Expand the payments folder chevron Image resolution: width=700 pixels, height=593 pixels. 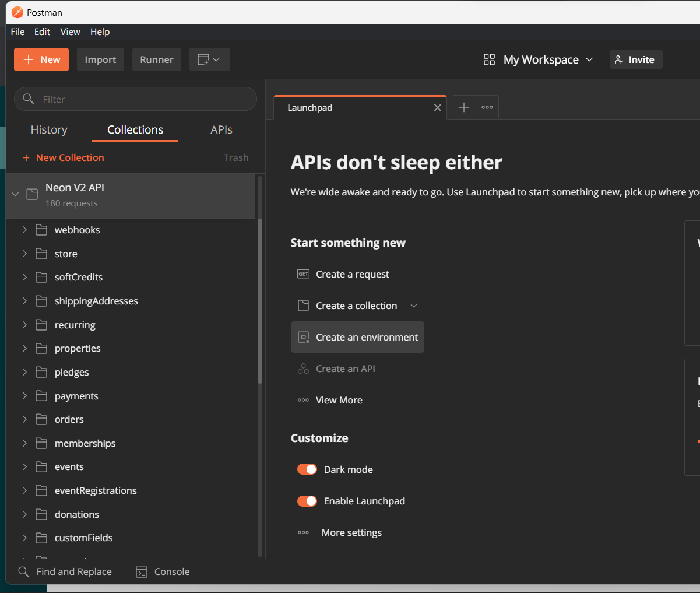coord(24,396)
